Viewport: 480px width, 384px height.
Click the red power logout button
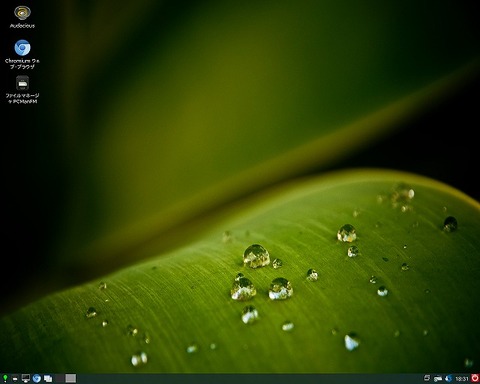[475, 378]
